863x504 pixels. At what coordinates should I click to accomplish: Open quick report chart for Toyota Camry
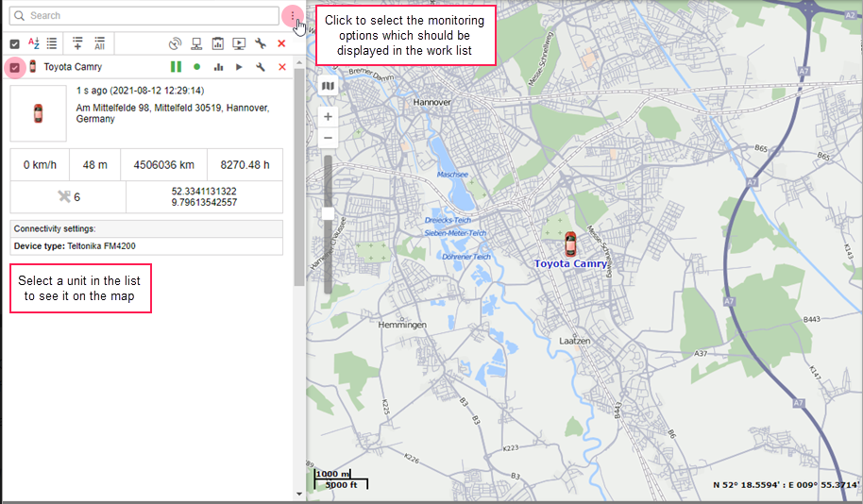(218, 67)
